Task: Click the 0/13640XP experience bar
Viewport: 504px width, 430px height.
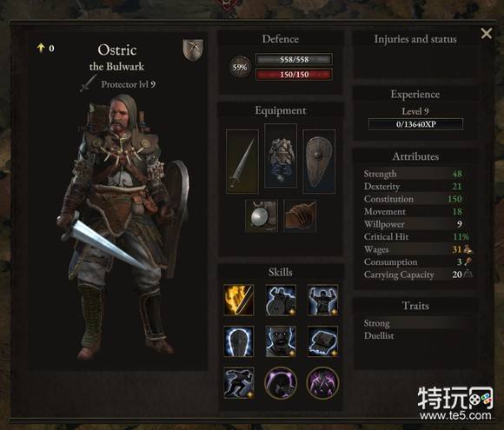Action: click(x=415, y=124)
